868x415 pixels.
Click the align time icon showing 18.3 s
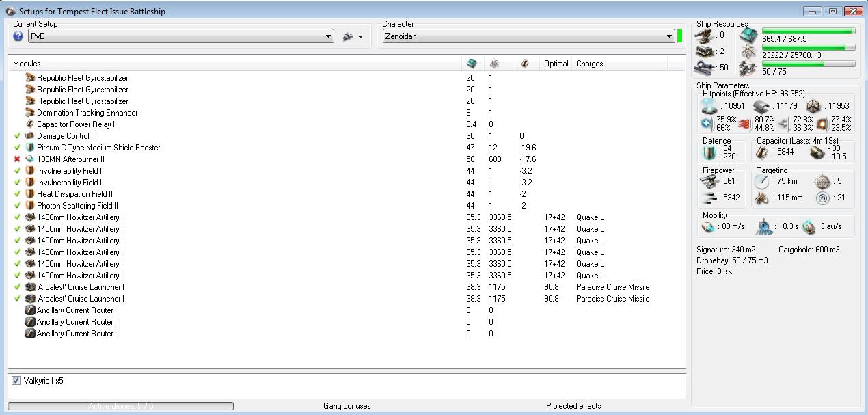(x=765, y=226)
